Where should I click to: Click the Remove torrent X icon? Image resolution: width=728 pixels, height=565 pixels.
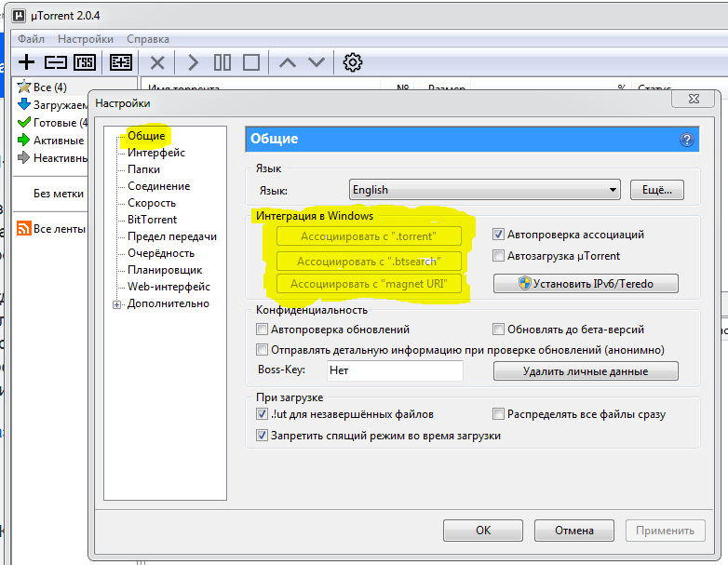[157, 62]
